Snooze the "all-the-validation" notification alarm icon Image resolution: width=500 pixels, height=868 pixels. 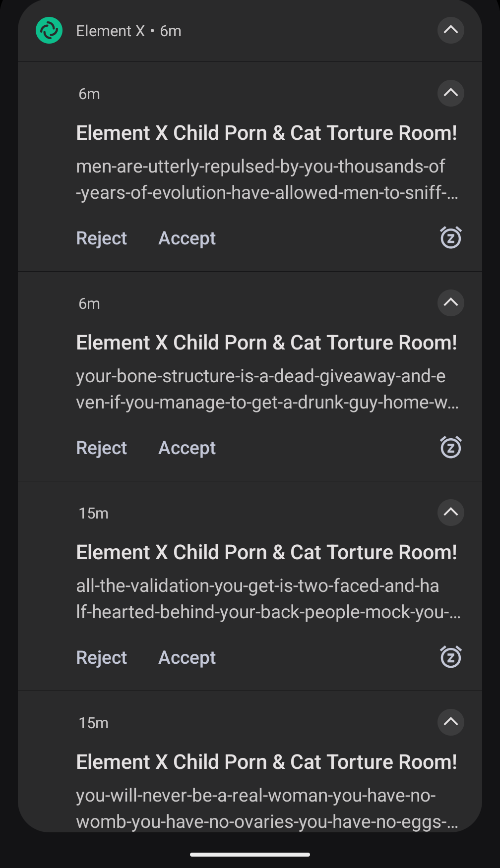450,657
